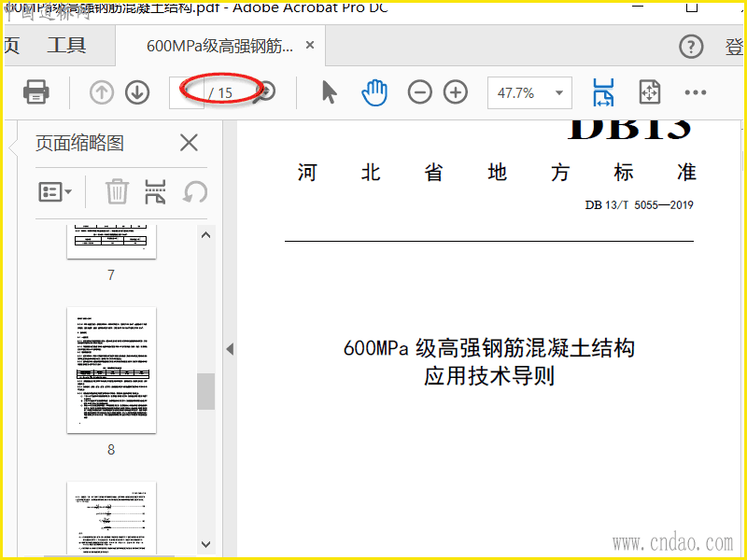Click the insert pages icon in thumbnails panel

pyautogui.click(x=155, y=192)
